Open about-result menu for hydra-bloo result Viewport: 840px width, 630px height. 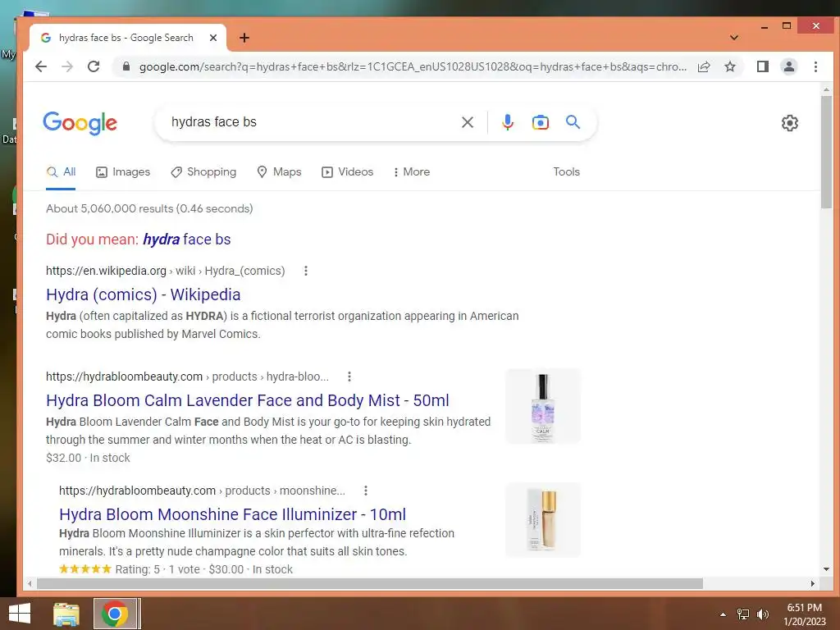point(349,377)
